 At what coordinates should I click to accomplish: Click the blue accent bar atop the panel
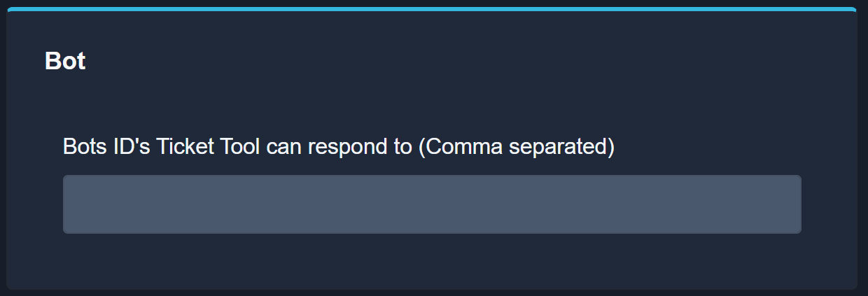click(x=432, y=9)
